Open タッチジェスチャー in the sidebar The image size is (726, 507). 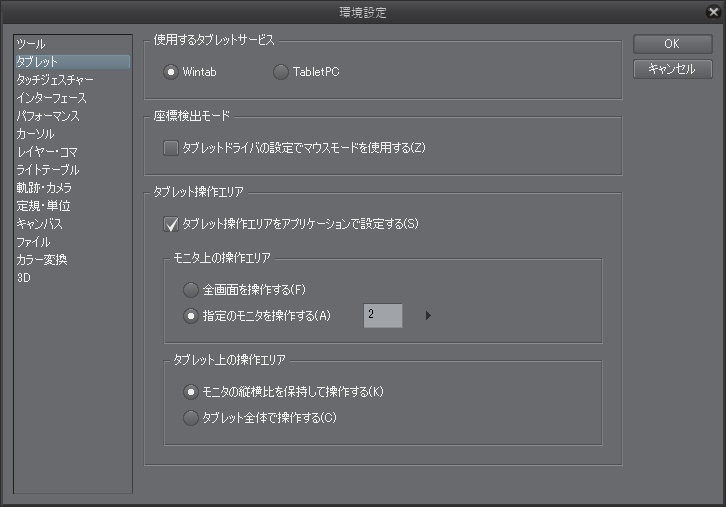56,80
